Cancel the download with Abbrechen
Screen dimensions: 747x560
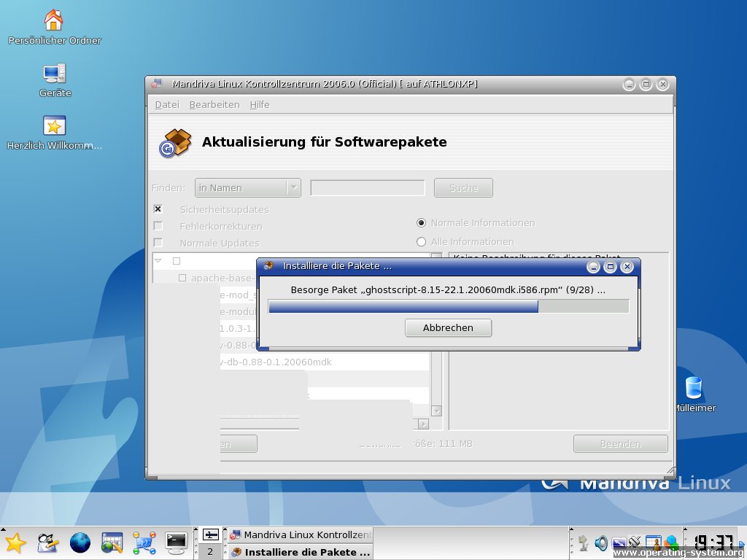click(449, 327)
